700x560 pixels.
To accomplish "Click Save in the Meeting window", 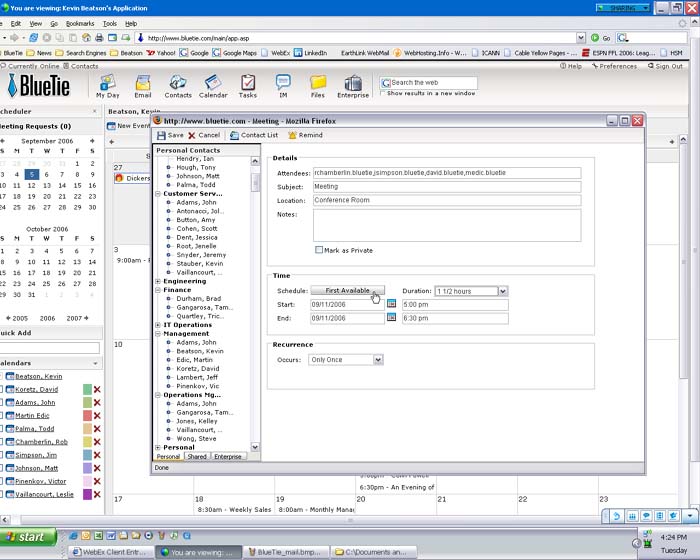I will [170, 135].
